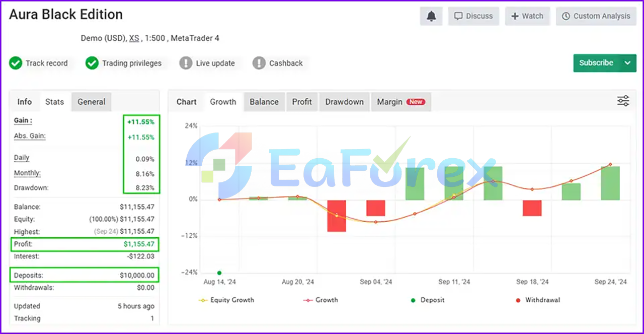
Task: Click the Sep 24 growth data point
Action: click(x=610, y=164)
